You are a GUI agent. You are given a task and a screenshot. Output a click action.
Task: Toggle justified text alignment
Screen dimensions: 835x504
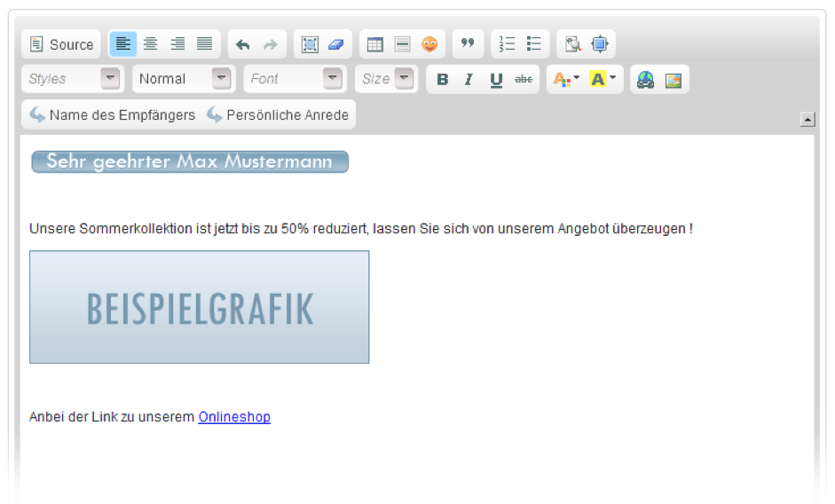click(x=204, y=44)
